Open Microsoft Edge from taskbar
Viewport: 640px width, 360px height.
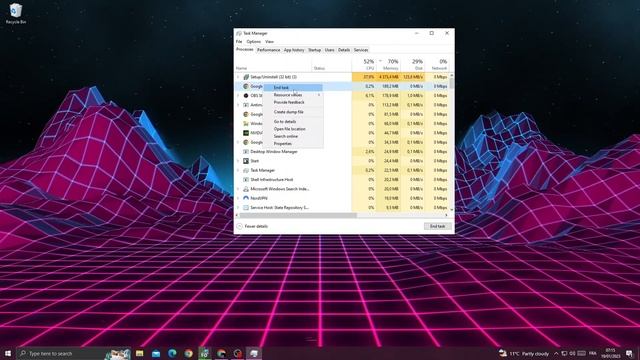[x=172, y=353]
